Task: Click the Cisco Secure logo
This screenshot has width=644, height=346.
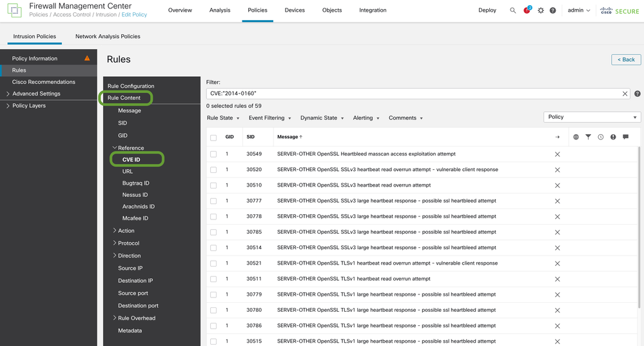Action: click(x=620, y=11)
